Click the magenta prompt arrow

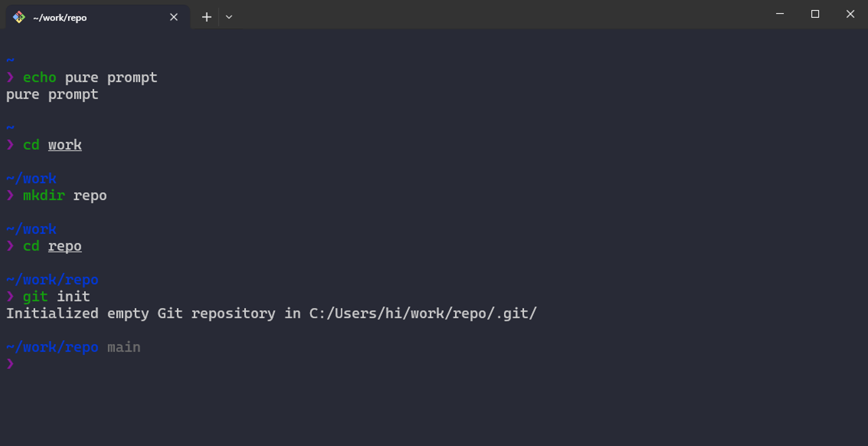tap(10, 364)
